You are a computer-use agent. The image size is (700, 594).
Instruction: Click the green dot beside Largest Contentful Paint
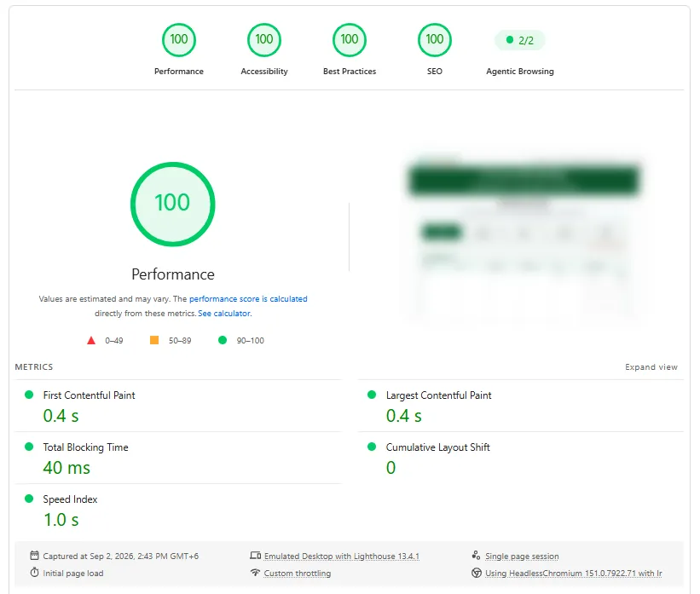(x=372, y=395)
